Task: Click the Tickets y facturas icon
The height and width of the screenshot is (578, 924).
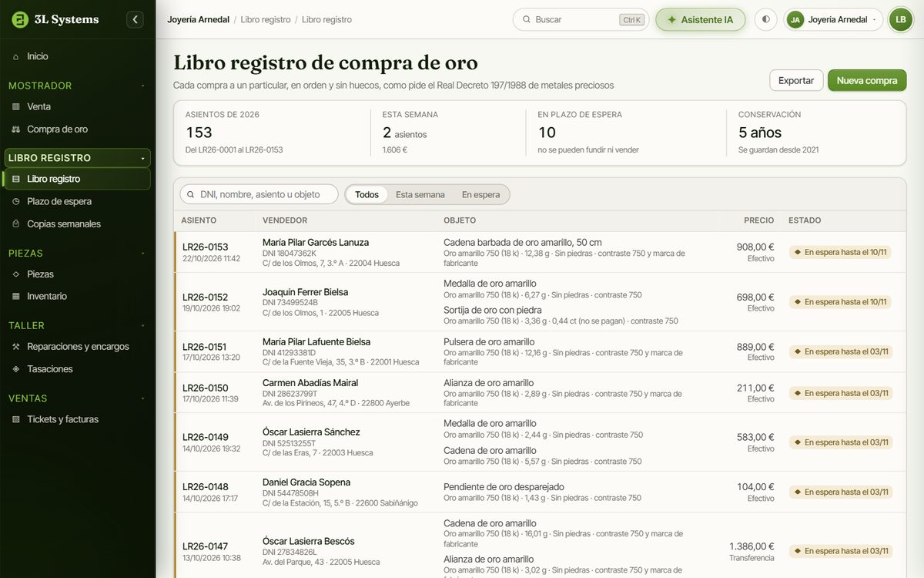Action: coord(16,419)
